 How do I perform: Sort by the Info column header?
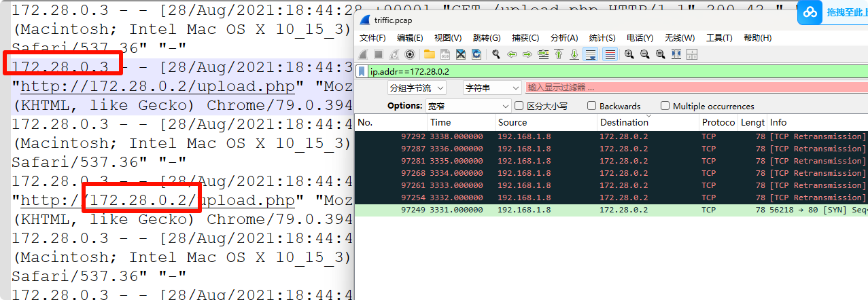[x=818, y=122]
